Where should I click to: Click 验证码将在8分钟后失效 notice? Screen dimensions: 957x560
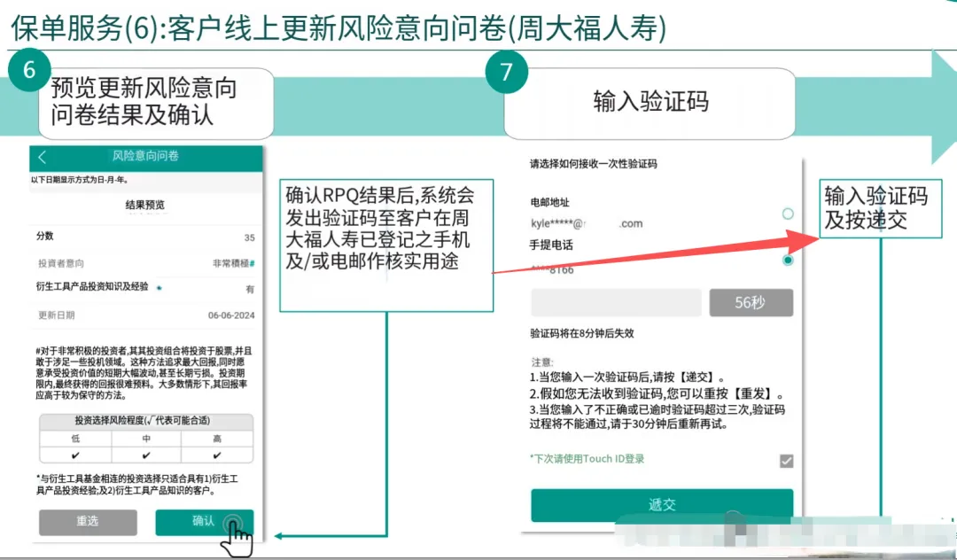pos(582,334)
